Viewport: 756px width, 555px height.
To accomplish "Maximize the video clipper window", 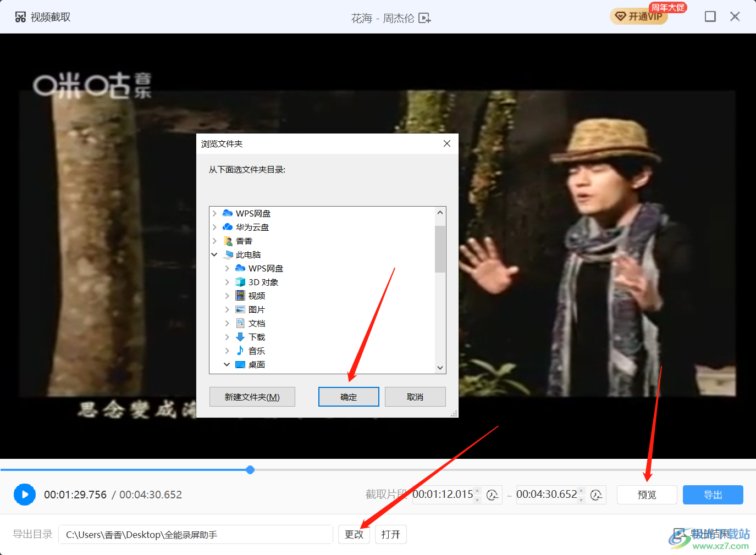I will coord(710,16).
